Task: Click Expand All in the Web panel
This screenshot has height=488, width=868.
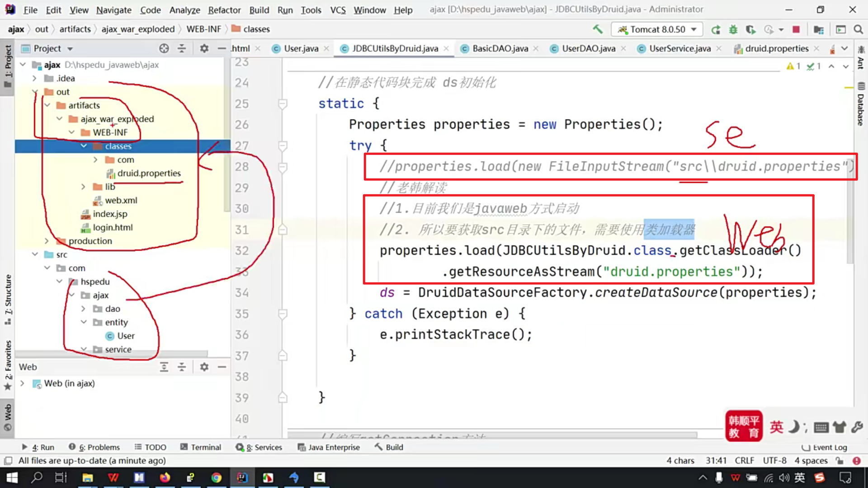Action: pyautogui.click(x=164, y=367)
